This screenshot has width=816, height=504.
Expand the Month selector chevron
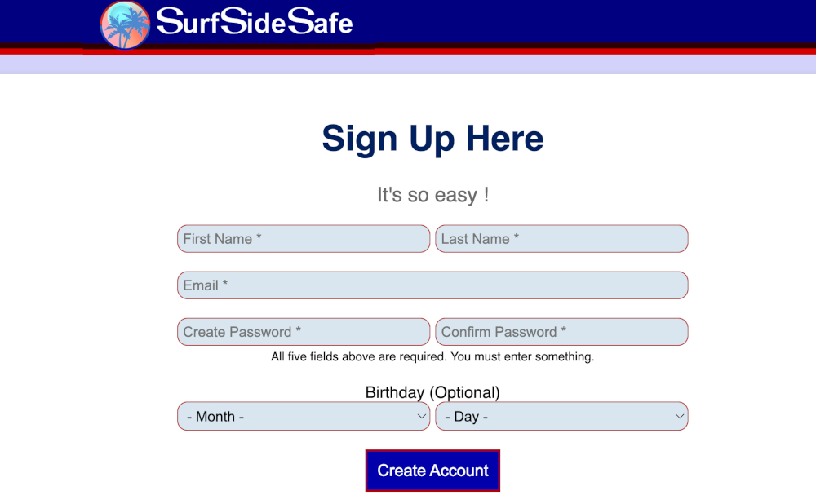[420, 416]
